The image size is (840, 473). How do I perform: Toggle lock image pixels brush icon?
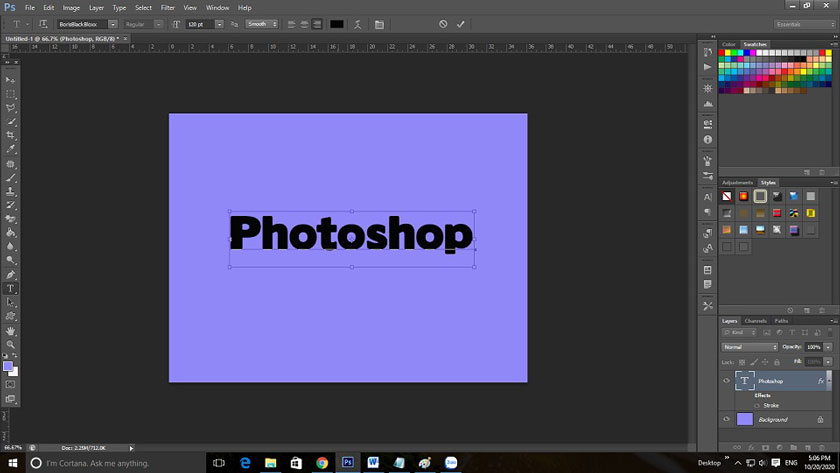(x=754, y=362)
